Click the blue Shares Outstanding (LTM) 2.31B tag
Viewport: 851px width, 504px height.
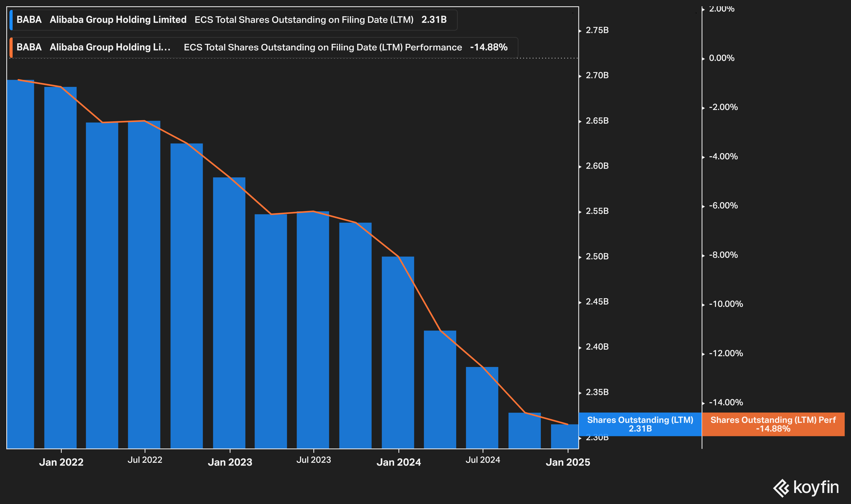click(640, 424)
